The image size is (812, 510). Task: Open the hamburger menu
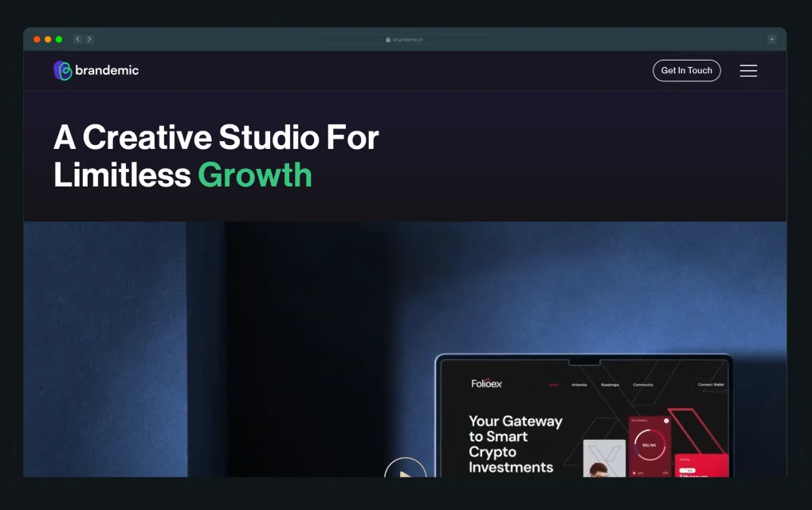pos(748,70)
